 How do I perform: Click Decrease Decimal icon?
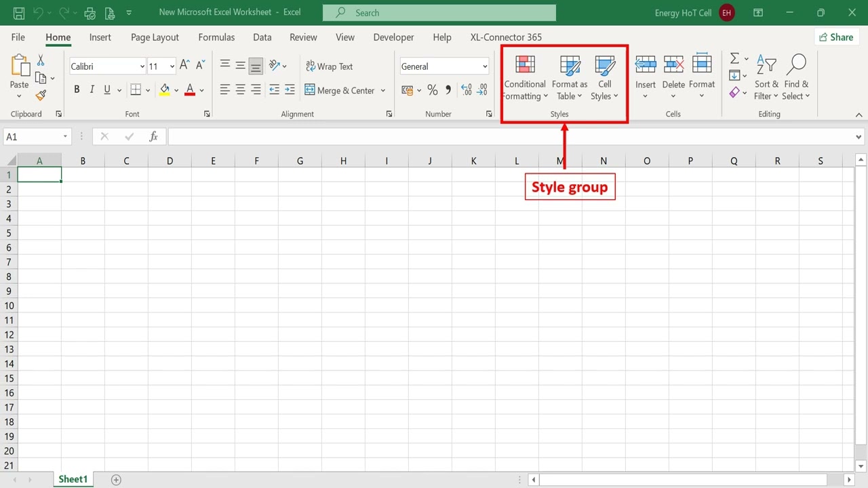click(x=482, y=89)
